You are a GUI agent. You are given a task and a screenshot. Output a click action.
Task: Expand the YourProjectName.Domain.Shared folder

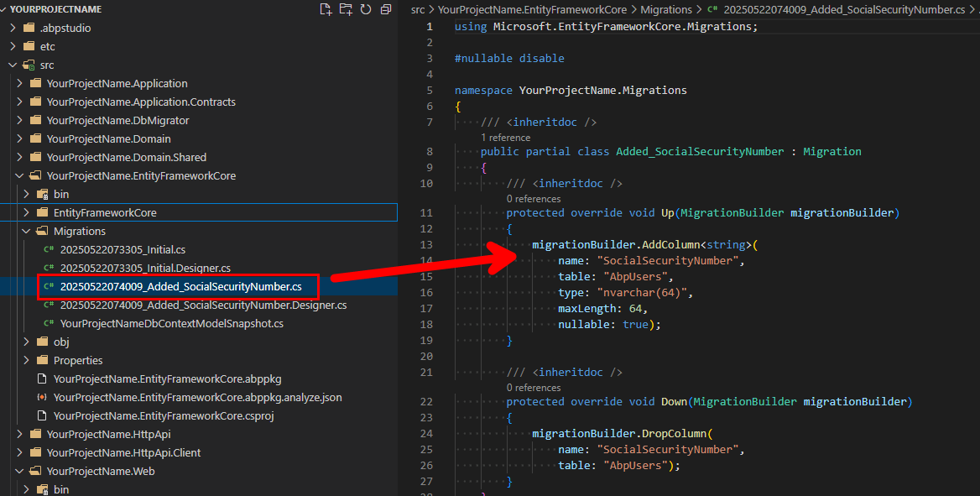[126, 157]
